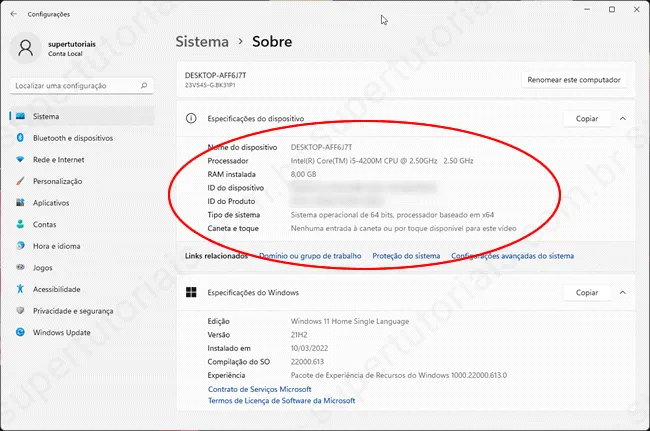Click Renomear este computador button
Screen dimensions: 650x431
(x=574, y=80)
